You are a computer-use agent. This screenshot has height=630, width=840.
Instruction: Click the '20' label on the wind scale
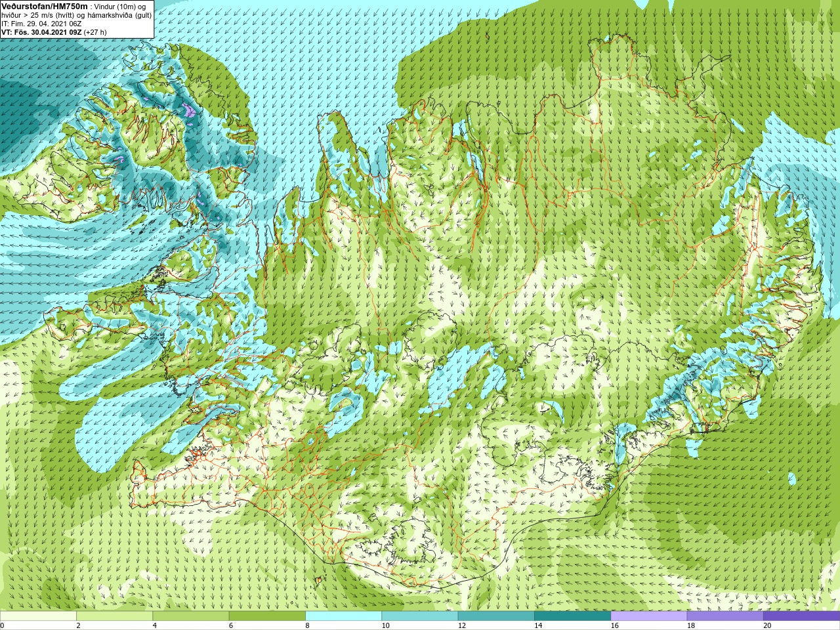[767, 625]
